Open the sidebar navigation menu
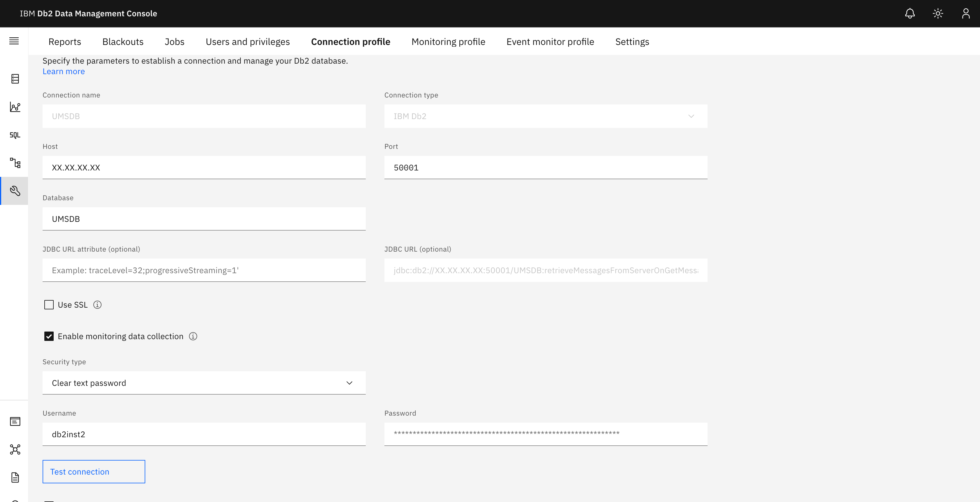980x502 pixels. (14, 40)
